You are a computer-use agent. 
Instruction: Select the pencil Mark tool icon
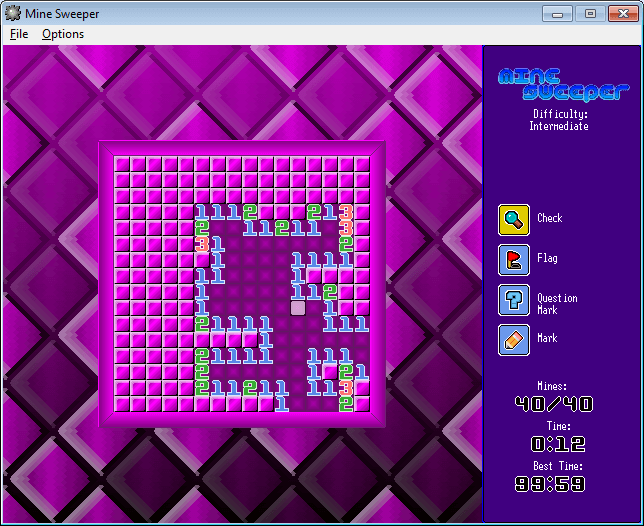pyautogui.click(x=514, y=340)
